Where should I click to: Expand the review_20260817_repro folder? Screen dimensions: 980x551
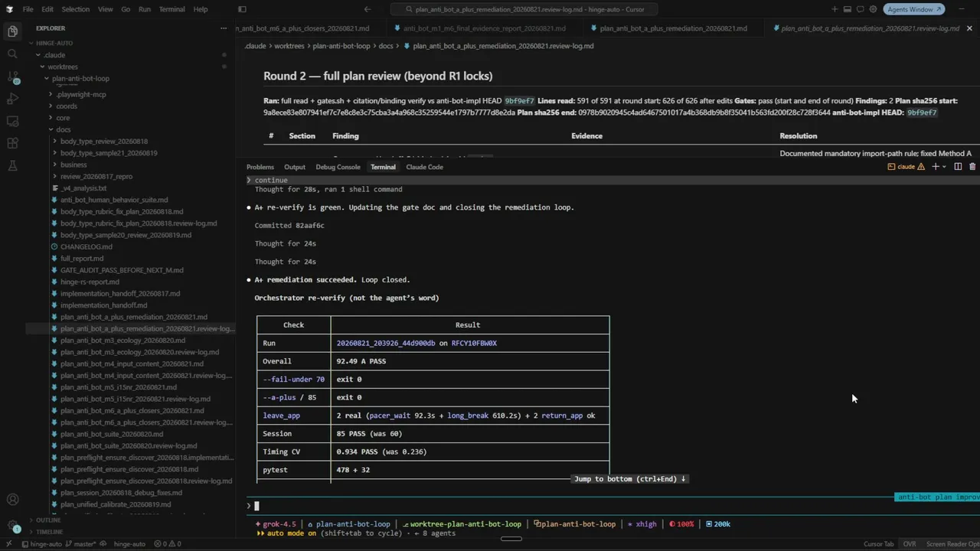(96, 177)
